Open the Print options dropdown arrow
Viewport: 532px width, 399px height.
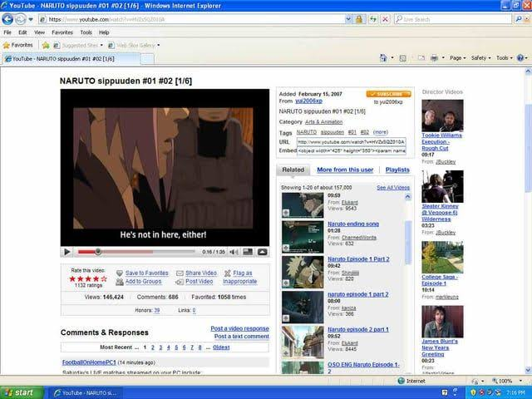point(443,58)
